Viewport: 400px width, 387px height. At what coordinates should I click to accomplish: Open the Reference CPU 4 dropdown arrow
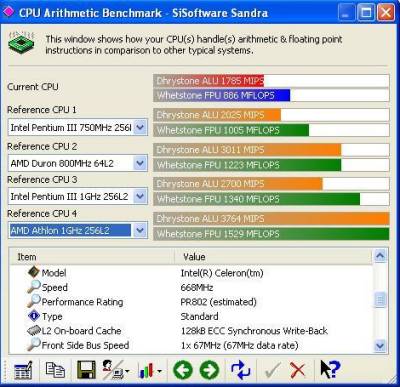point(140,230)
